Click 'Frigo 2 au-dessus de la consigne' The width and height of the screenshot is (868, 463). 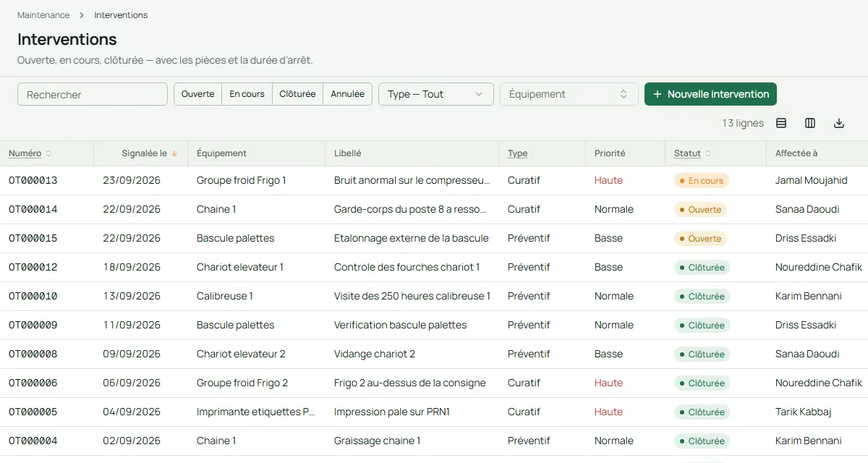click(x=410, y=383)
